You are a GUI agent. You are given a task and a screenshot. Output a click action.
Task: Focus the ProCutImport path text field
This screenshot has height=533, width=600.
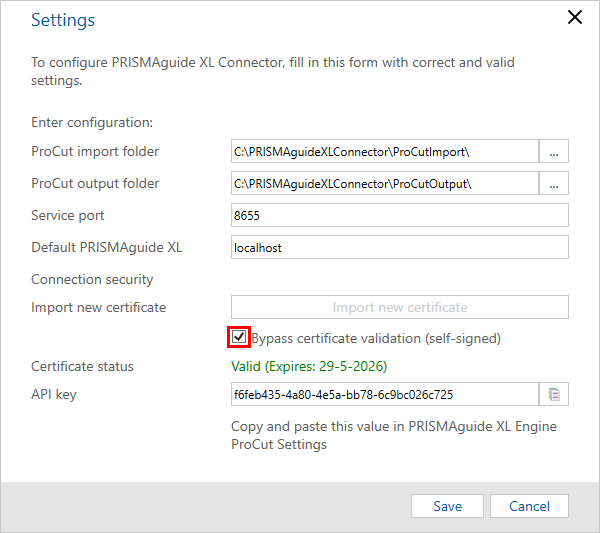[x=385, y=152]
